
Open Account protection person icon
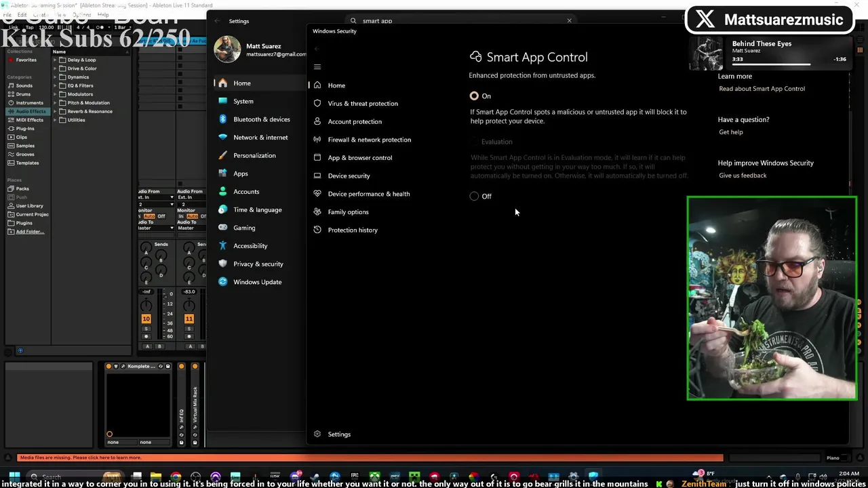pos(317,121)
